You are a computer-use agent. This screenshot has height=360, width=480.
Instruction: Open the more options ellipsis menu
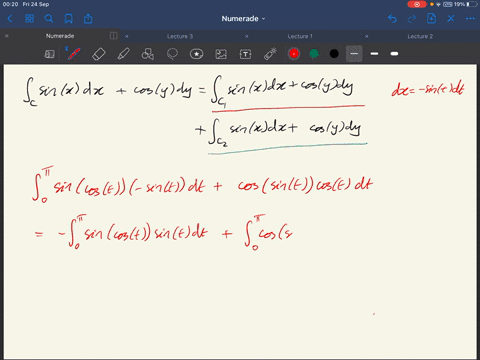pyautogui.click(x=470, y=19)
